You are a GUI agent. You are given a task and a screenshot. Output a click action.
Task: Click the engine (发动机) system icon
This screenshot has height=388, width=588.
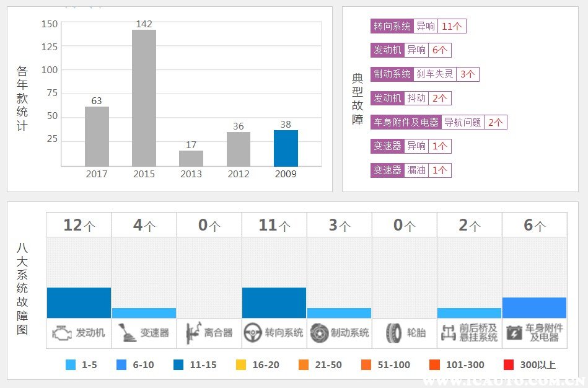61,333
